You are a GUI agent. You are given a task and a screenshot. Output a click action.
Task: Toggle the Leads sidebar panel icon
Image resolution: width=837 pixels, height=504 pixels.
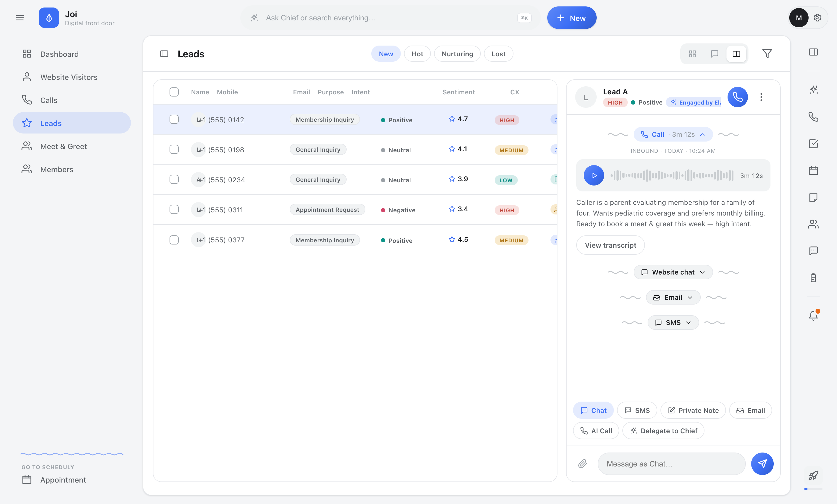pos(164,54)
